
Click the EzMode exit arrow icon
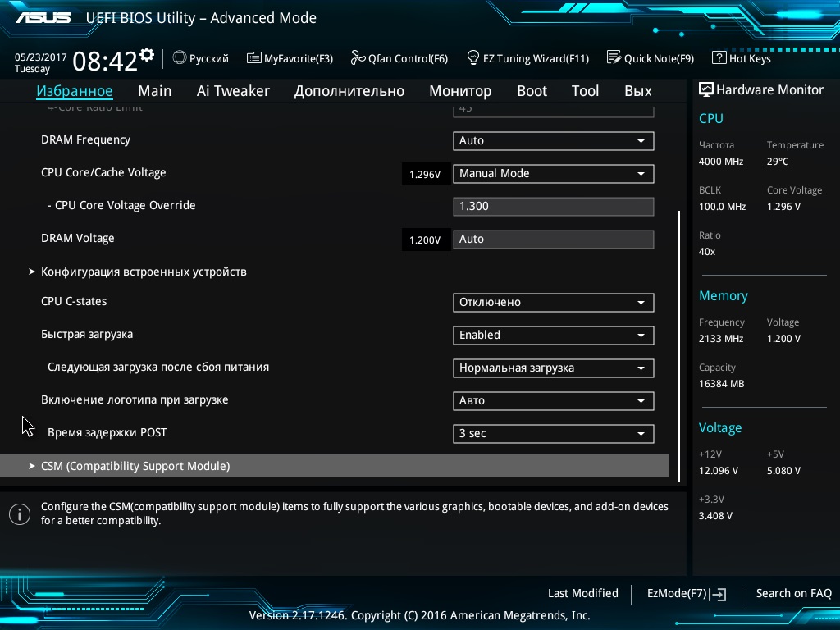click(718, 594)
